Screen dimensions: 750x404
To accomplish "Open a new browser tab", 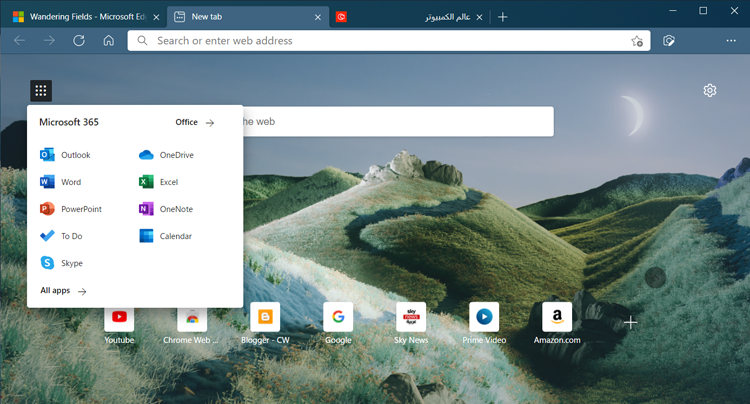I will (502, 17).
